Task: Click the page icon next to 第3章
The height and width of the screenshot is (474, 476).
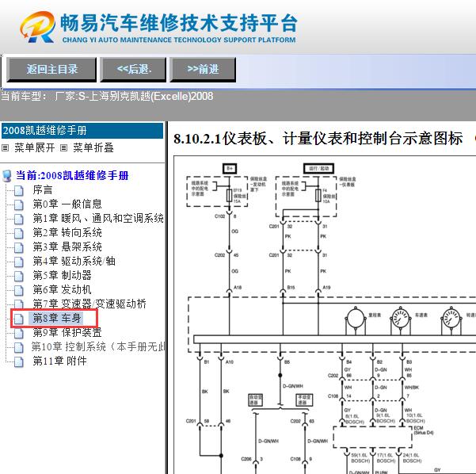Action: (19, 247)
